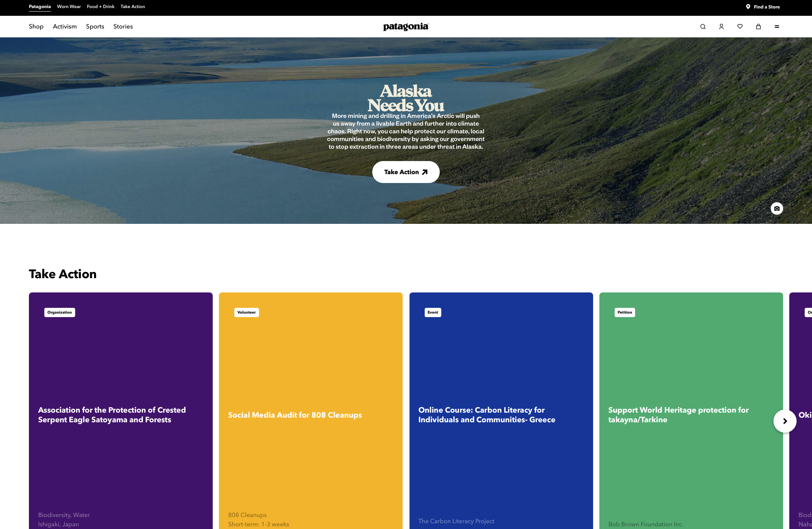
Task: Click 'Bob Brown Foundation Inc.' text
Action: (x=646, y=524)
